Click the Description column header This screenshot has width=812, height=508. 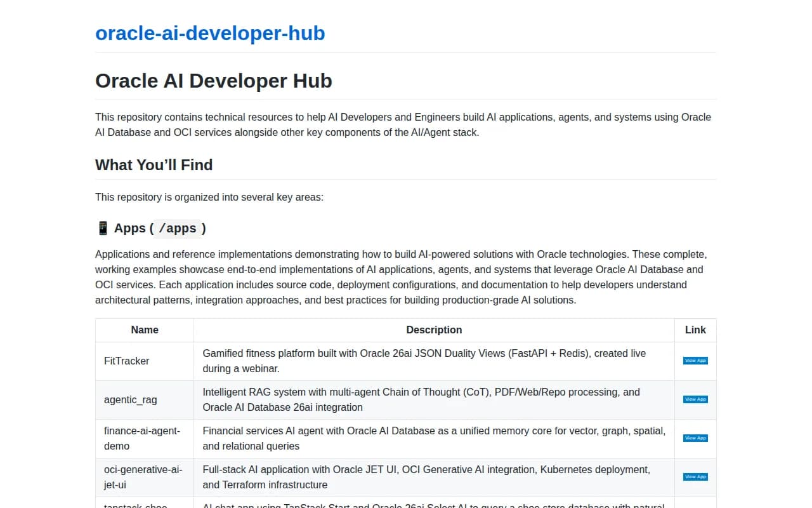click(434, 330)
